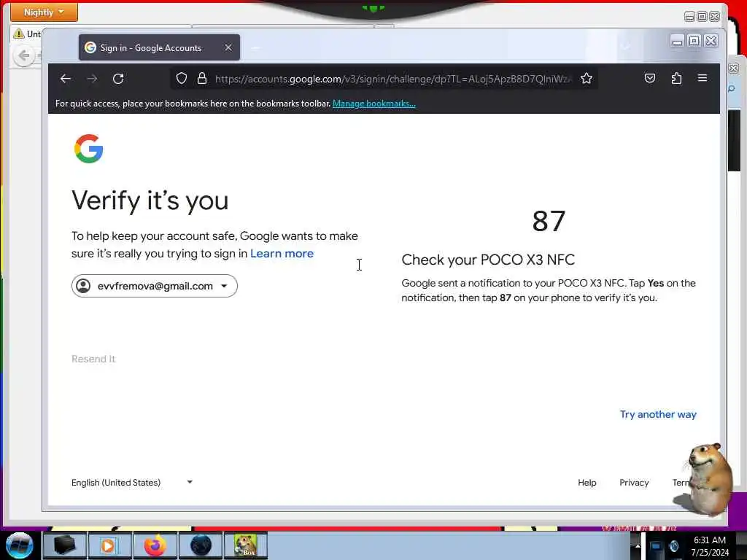Minimize the Google Accounts browser window

[x=677, y=42]
